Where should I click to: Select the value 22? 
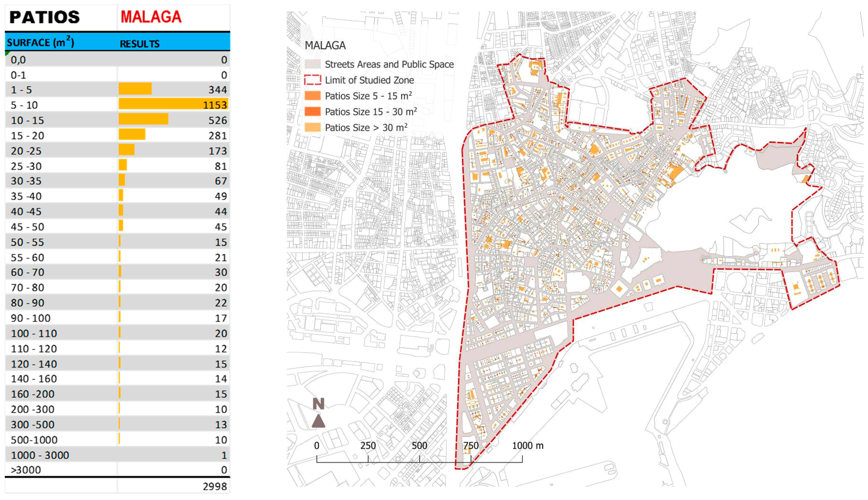pos(221,303)
